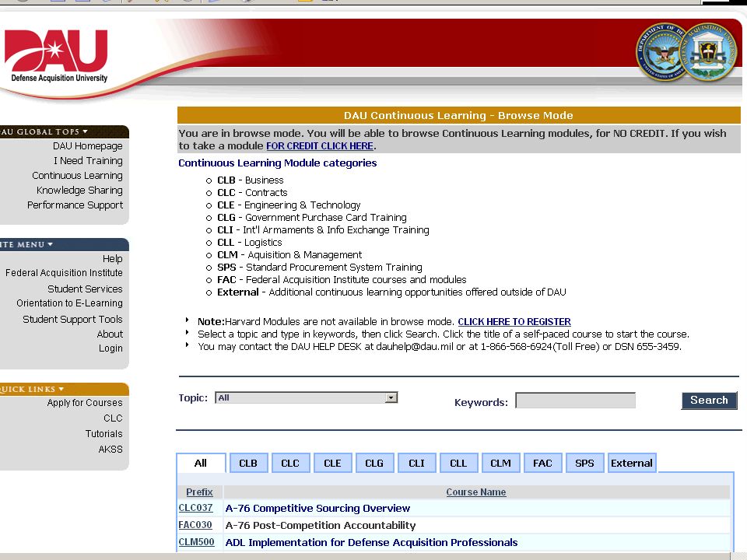Image resolution: width=747 pixels, height=560 pixels.
Task: Open the AKSS quick link
Action: coord(110,449)
